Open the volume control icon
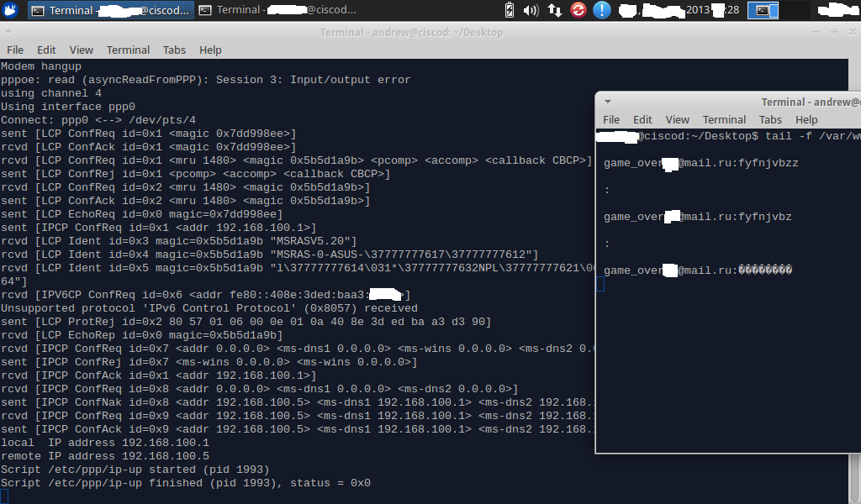This screenshot has height=504, width=861. click(x=531, y=10)
